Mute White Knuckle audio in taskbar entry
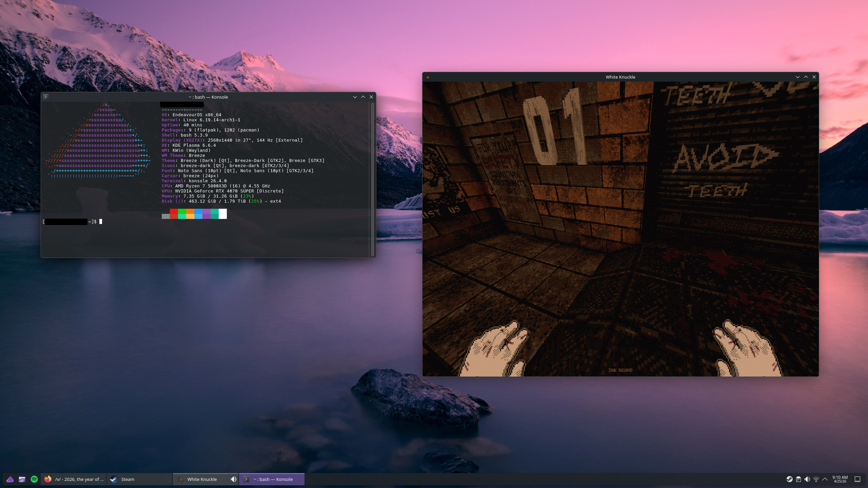 (x=233, y=479)
